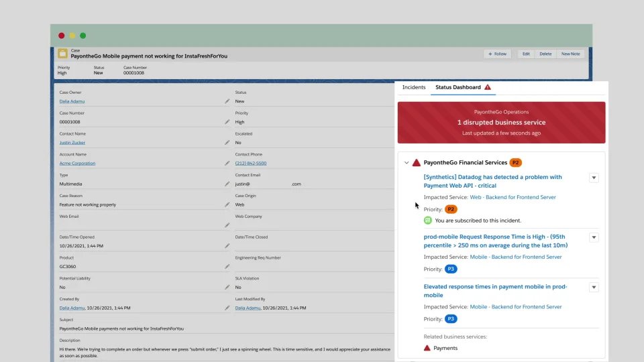Click the Justin Zucker contact link
Screen dimensions: 644x362
tap(73, 143)
